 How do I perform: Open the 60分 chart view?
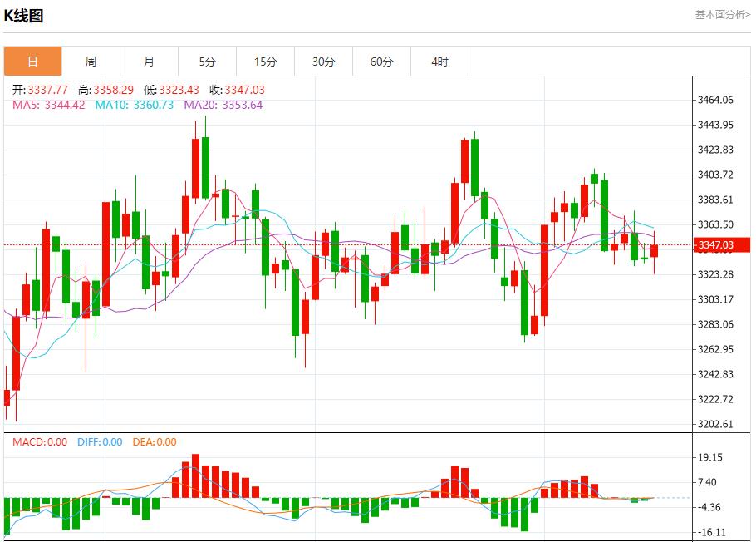click(x=381, y=61)
